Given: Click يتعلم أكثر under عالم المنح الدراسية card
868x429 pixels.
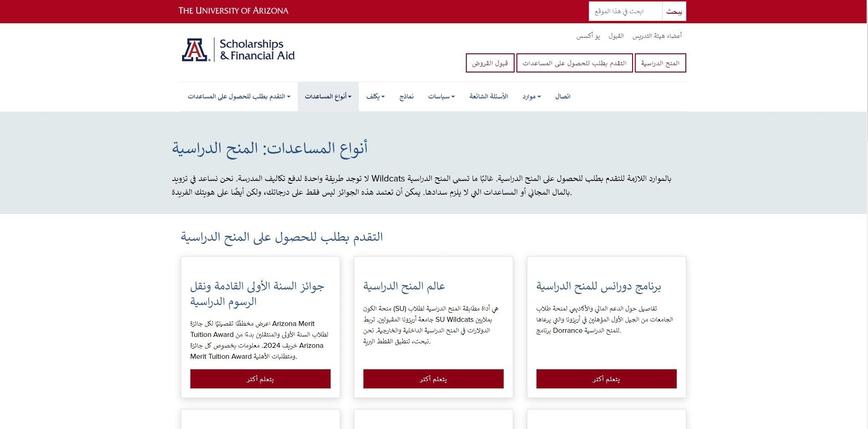Looking at the screenshot, I should click(434, 379).
